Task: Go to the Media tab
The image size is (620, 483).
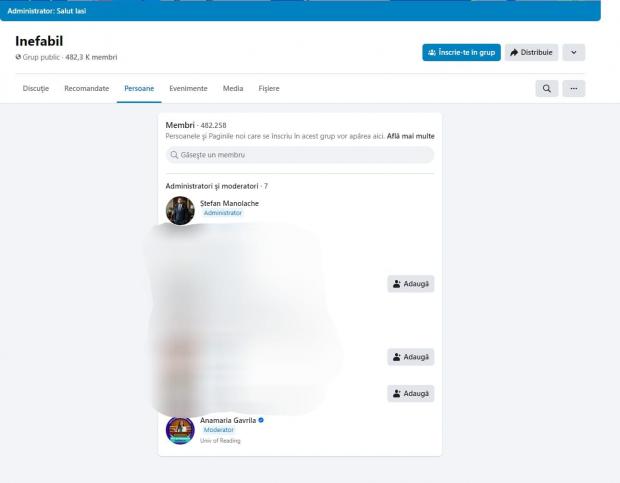Action: 233,89
